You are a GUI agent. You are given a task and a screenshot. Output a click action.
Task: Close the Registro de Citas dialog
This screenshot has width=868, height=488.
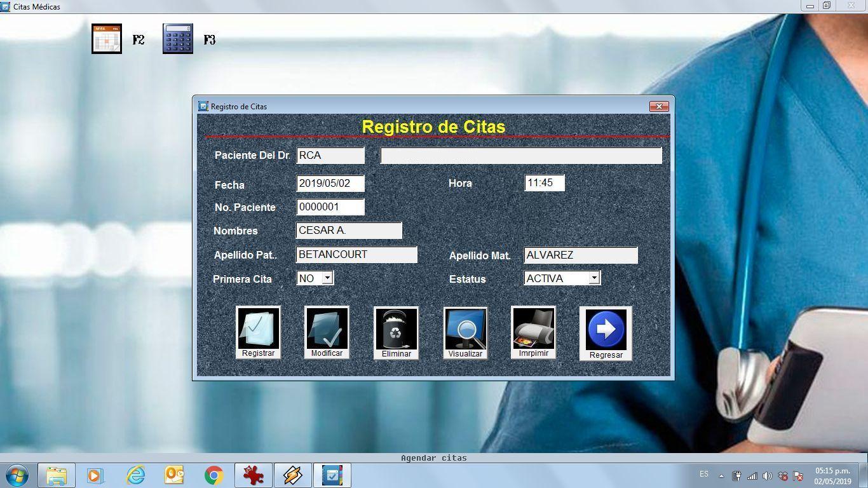pos(659,106)
